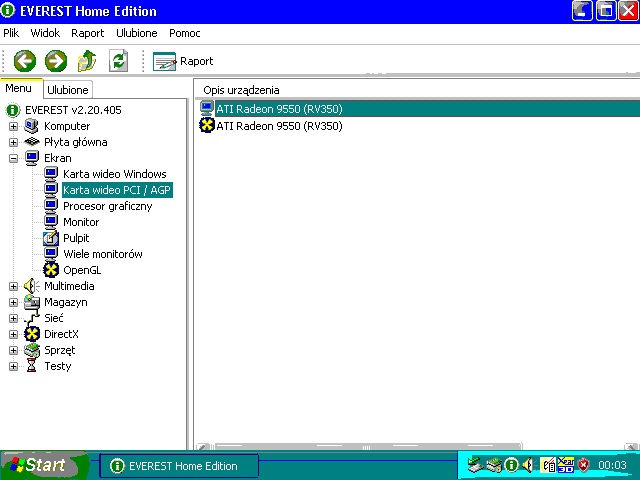This screenshot has height=480, width=640.
Task: Open the Raport toolbar button
Action: pyautogui.click(x=183, y=61)
